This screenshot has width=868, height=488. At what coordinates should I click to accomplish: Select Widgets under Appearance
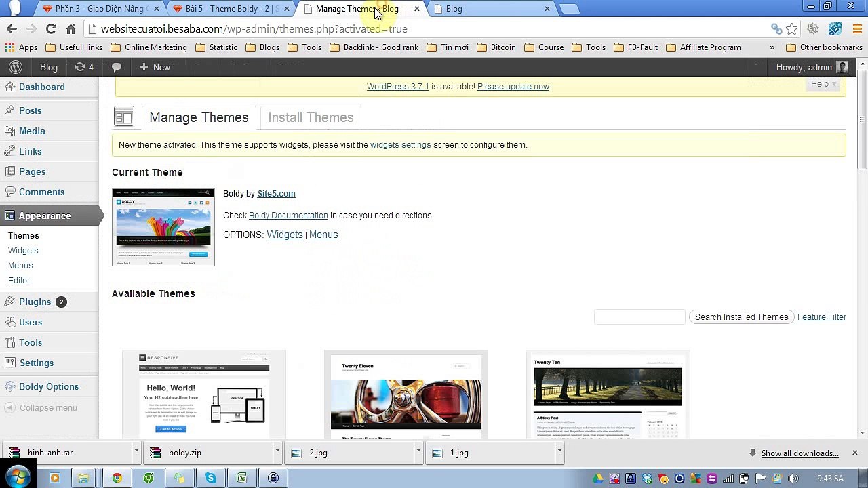(23, 251)
